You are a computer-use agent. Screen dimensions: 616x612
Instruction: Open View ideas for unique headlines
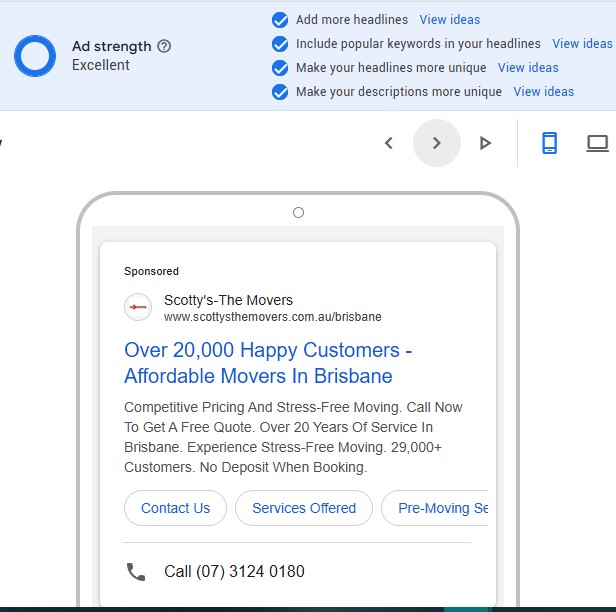(x=528, y=68)
